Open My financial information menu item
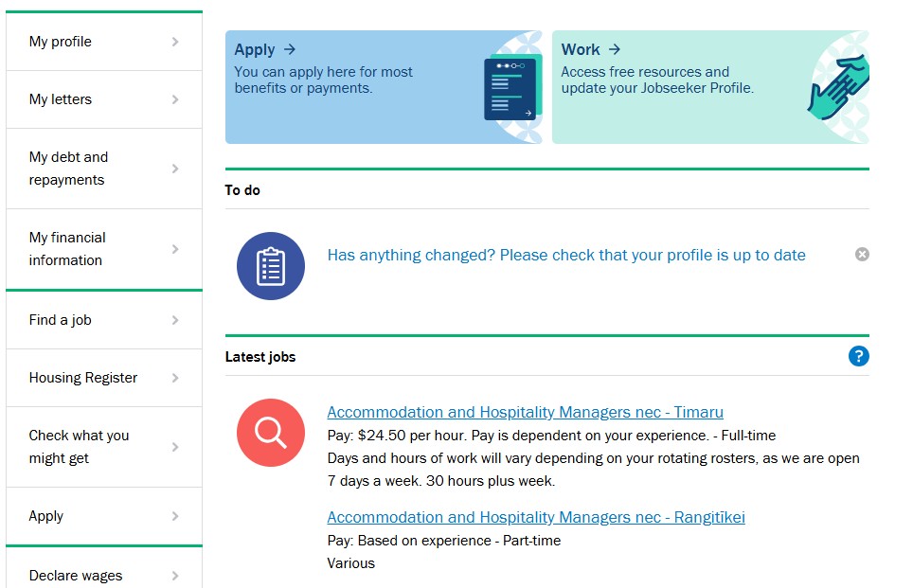913x588 pixels. (x=67, y=249)
